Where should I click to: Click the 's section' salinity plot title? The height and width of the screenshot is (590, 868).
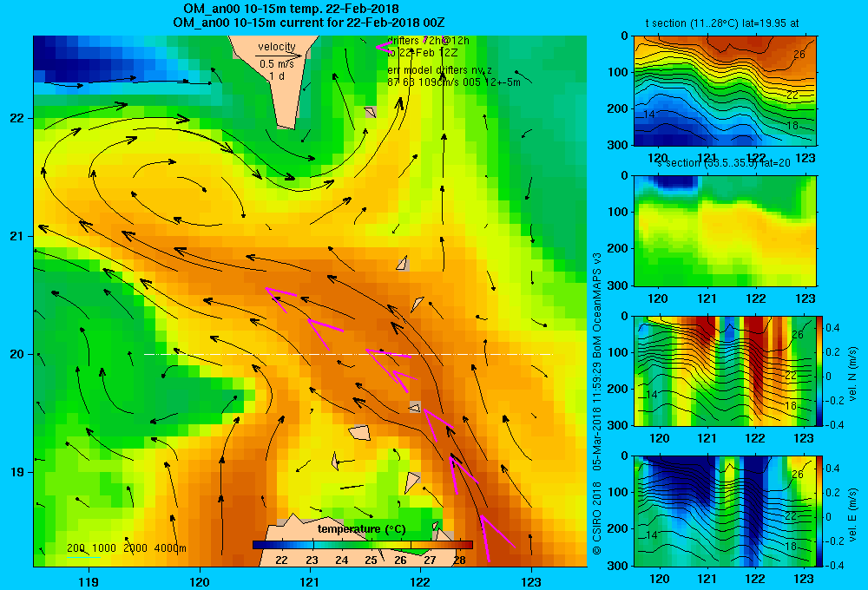(x=724, y=163)
